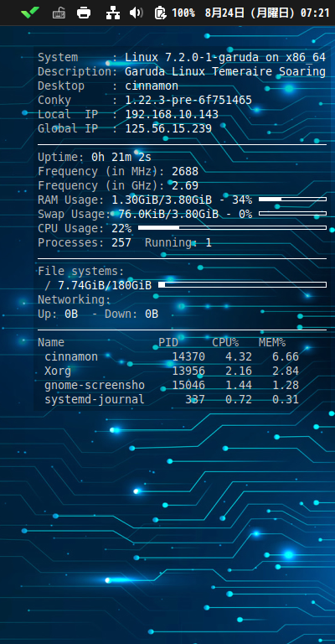Open the printer applet in the panel
This screenshot has width=335, height=644.
(84, 13)
